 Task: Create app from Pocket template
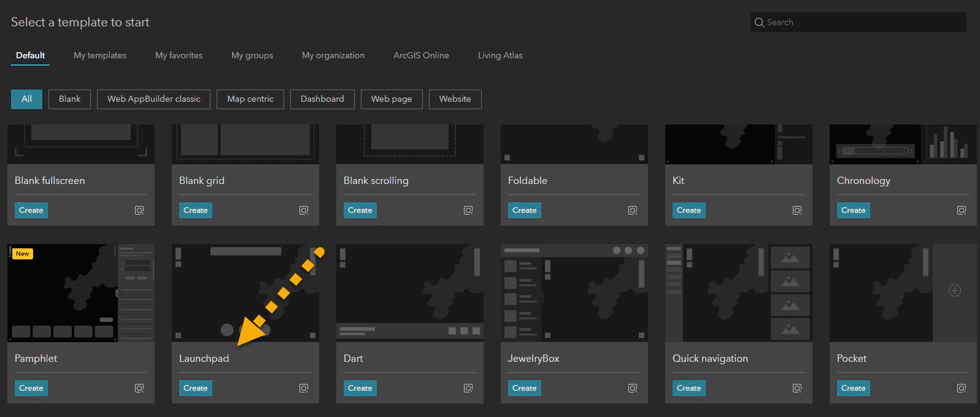tap(854, 388)
